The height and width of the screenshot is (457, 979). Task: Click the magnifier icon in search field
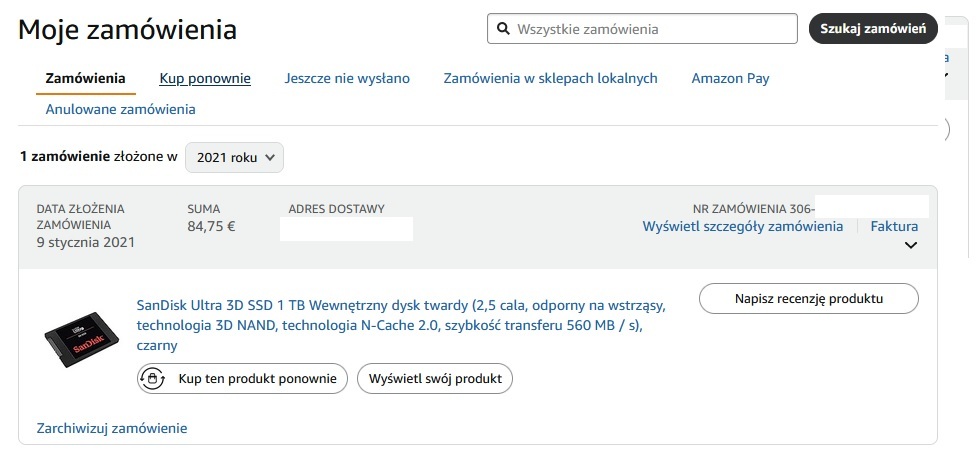coord(503,29)
